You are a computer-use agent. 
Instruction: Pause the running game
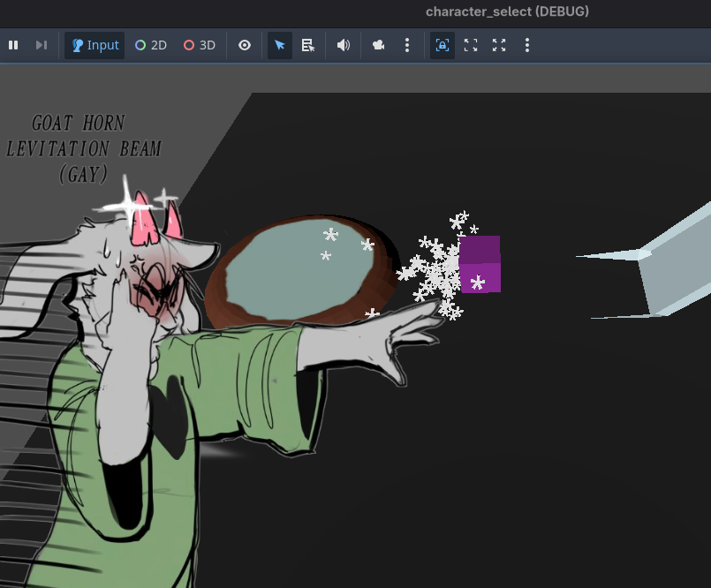click(13, 45)
